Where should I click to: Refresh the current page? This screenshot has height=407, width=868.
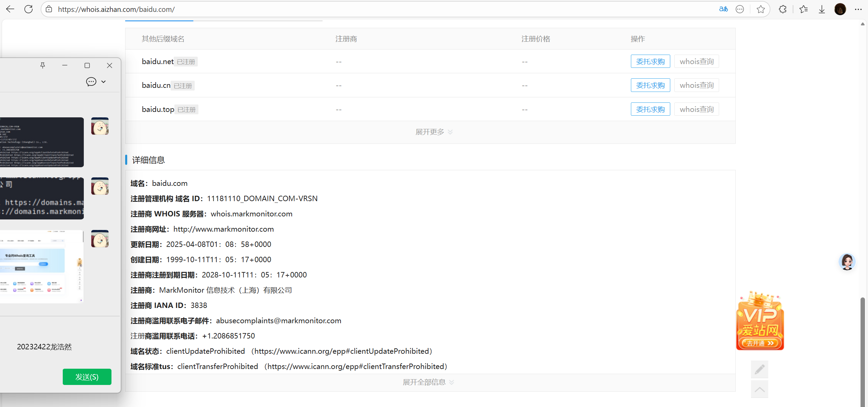(28, 9)
